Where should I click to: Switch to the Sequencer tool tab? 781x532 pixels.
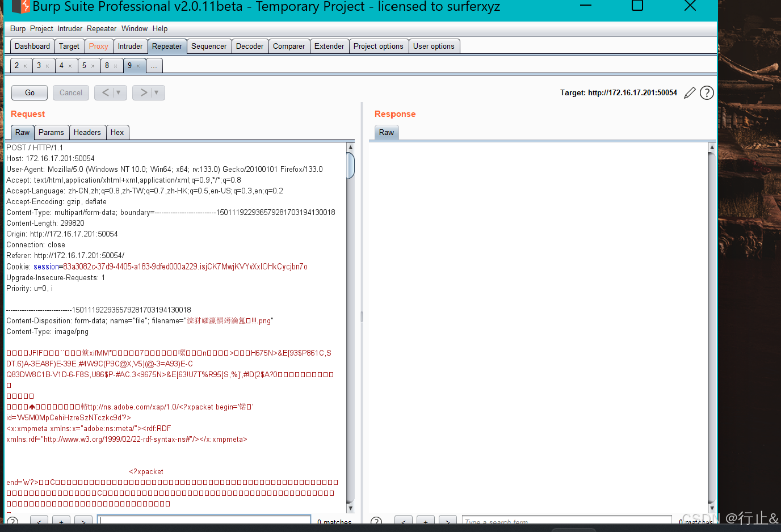tap(209, 47)
